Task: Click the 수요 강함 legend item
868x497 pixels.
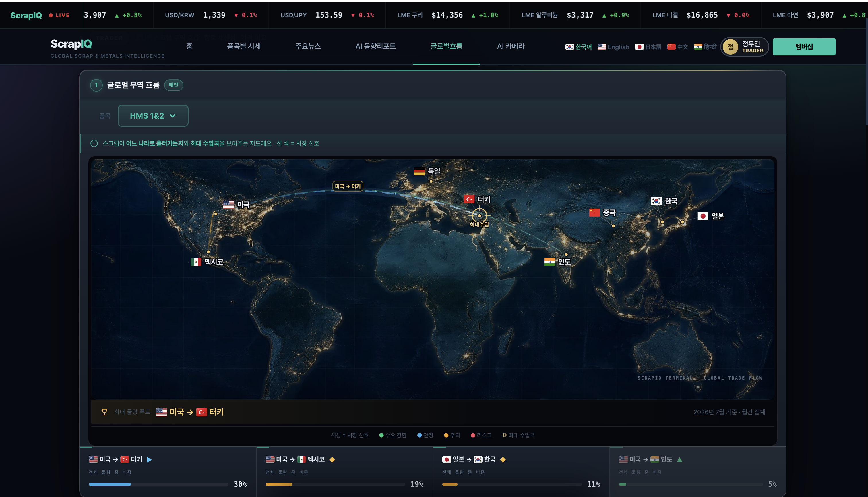Action: click(x=393, y=435)
